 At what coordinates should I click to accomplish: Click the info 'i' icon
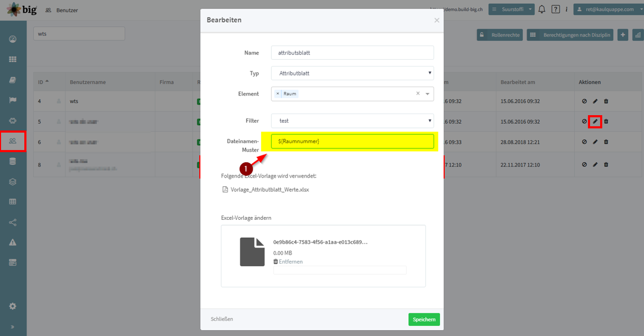click(x=567, y=9)
